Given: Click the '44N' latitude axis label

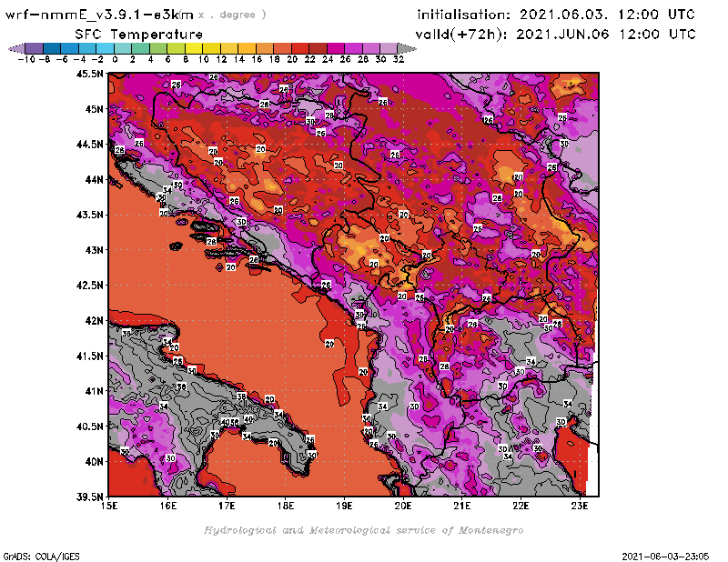Looking at the screenshot, I should click(x=94, y=179).
